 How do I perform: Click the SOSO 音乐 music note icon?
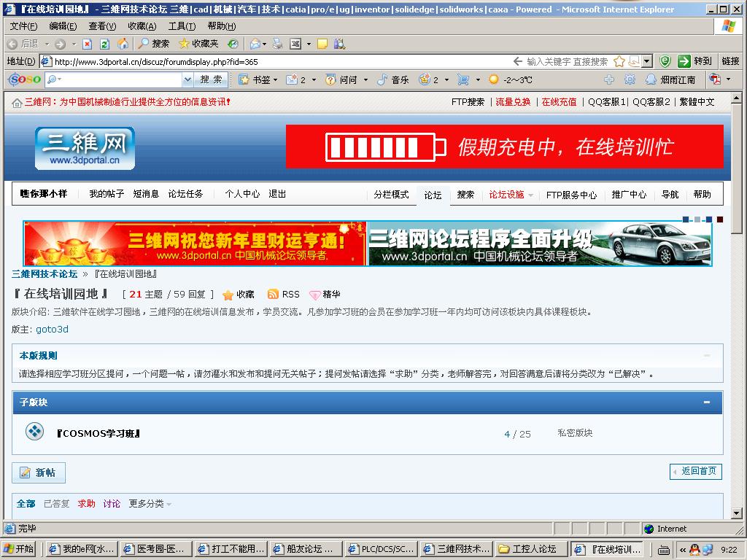[382, 79]
